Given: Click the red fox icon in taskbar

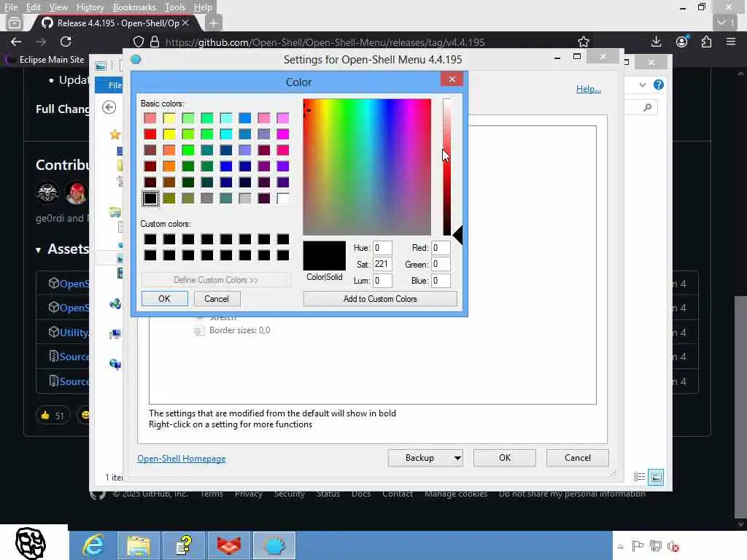Looking at the screenshot, I should click(229, 545).
